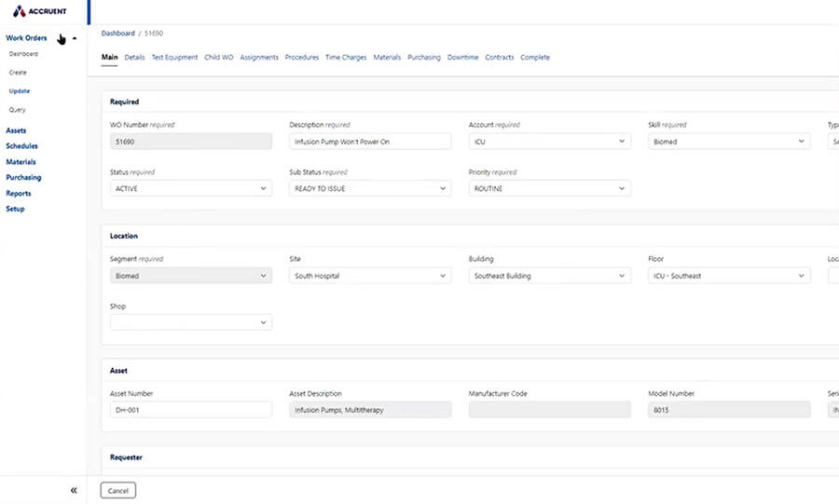Open the empty Shop dropdown
Screen dimensions: 839x504
pos(191,322)
